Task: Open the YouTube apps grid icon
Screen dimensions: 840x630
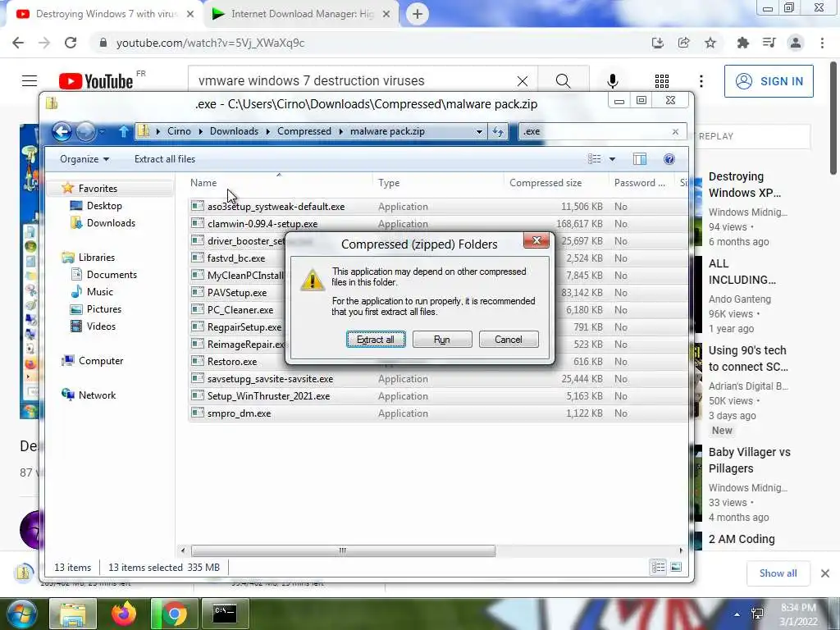Action: (662, 81)
